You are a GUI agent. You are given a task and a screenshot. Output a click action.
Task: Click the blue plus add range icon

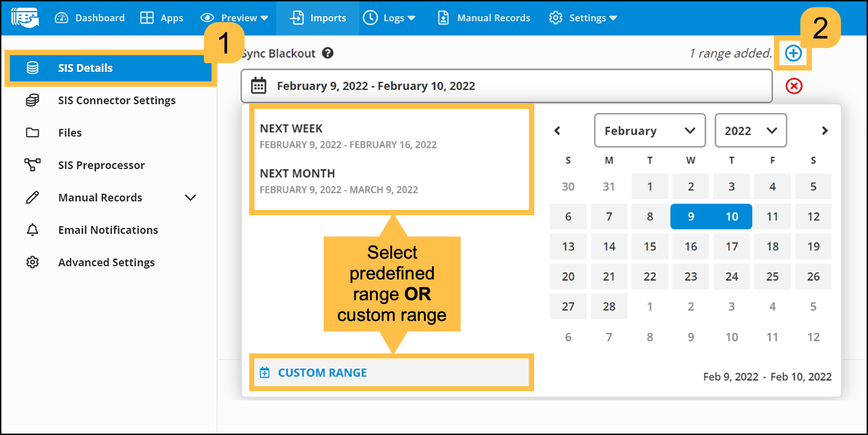point(793,53)
